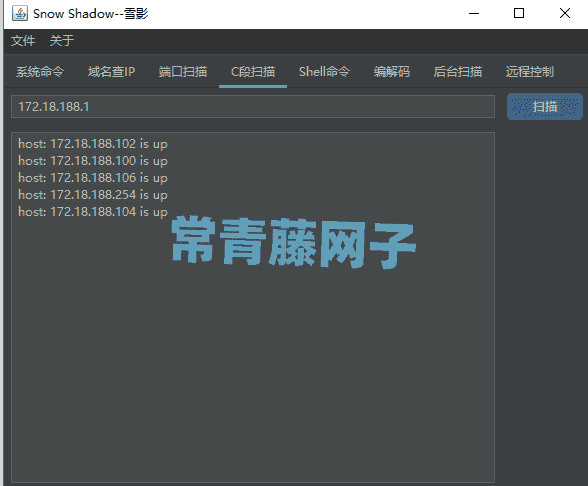Viewport: 588px width, 486px height.
Task: Click the host 172.18.188.104 result line
Action: pos(93,212)
